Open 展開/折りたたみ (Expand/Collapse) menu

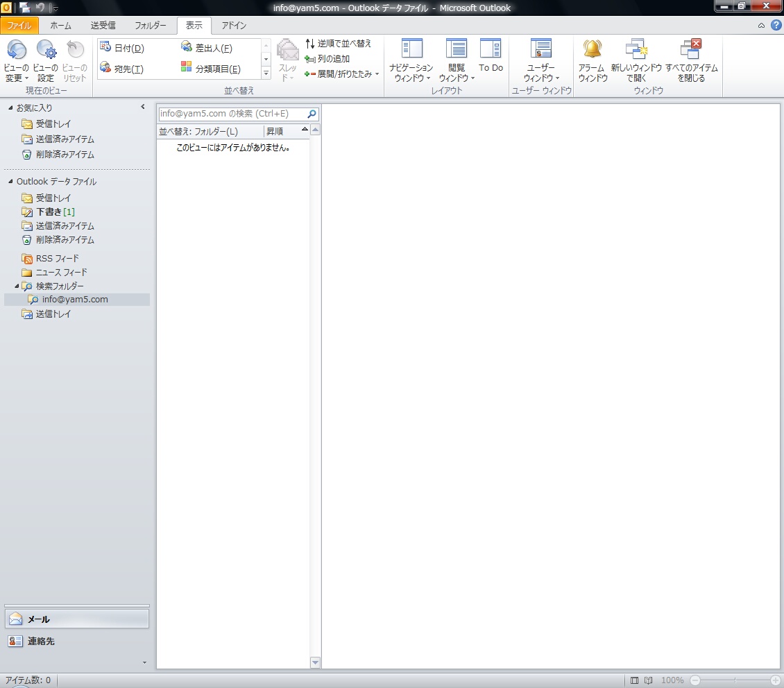(342, 74)
